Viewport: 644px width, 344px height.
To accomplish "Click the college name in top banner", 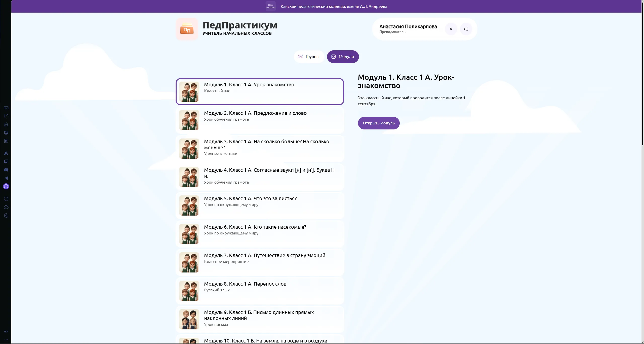I will [x=334, y=6].
